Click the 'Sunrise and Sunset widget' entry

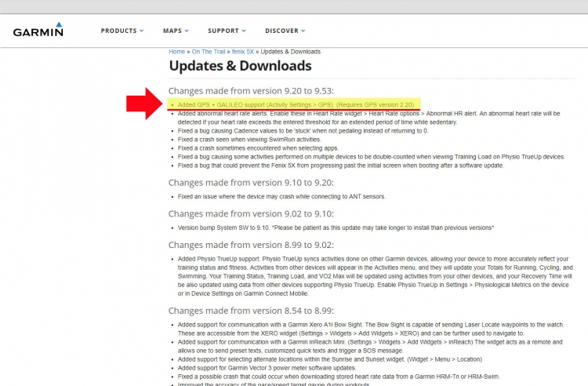tap(329, 359)
